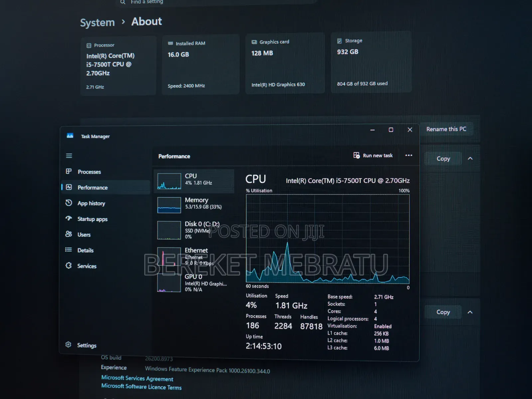Click the Processor chip icon on the About page
The height and width of the screenshot is (399, 532).
[x=89, y=46]
